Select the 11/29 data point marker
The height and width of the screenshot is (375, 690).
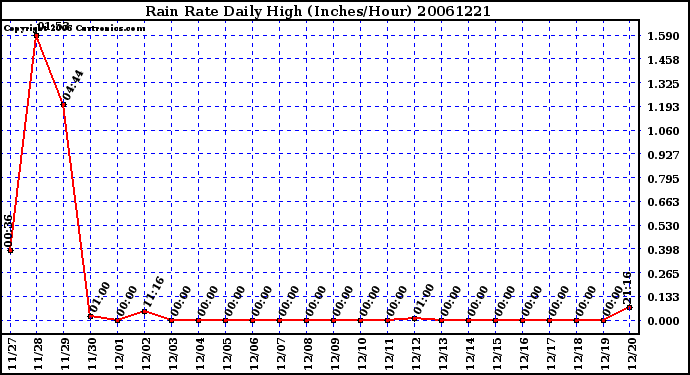coord(63,104)
